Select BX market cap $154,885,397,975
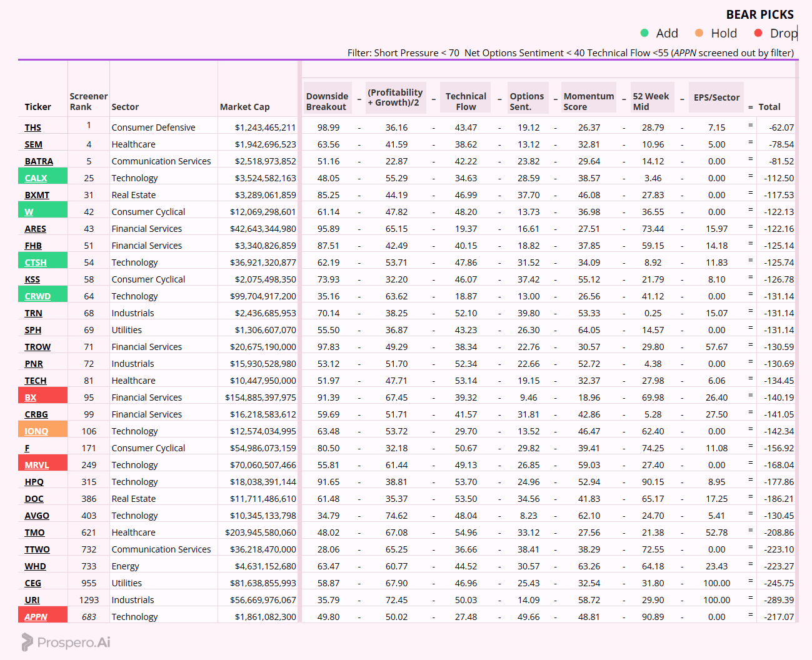The height and width of the screenshot is (660, 812). pos(261,397)
